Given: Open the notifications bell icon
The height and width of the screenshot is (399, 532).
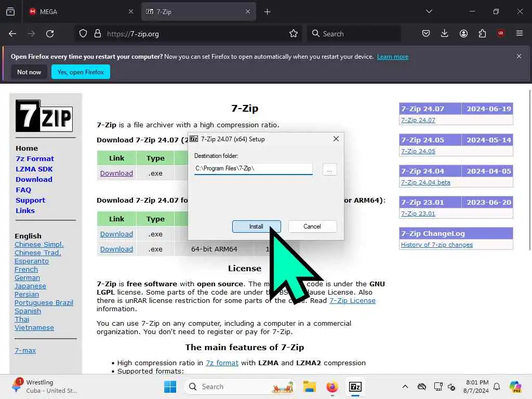Looking at the screenshot, I should (497, 387).
